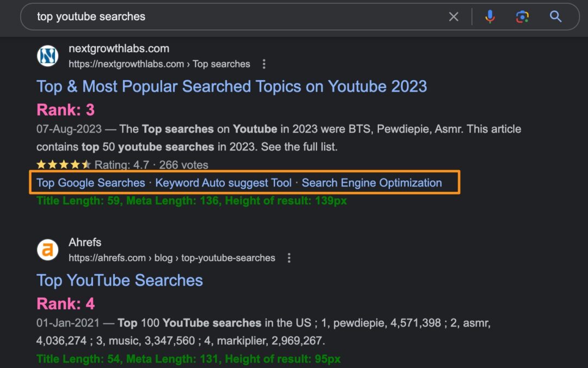The width and height of the screenshot is (588, 368).
Task: Click the nextgrowthlabs.com site name
Action: (119, 49)
